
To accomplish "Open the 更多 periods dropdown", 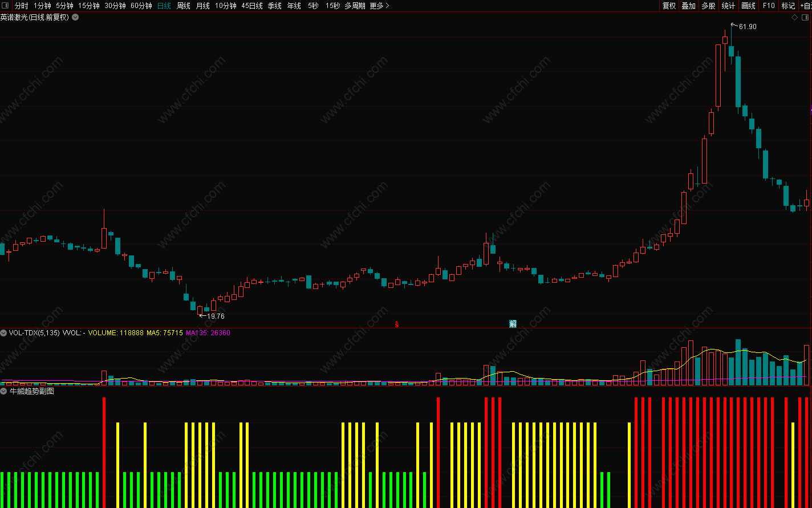I will (x=379, y=6).
